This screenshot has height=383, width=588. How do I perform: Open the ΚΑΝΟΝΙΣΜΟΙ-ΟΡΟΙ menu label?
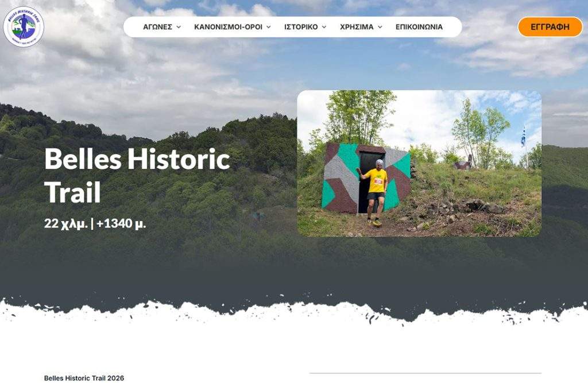(x=228, y=27)
